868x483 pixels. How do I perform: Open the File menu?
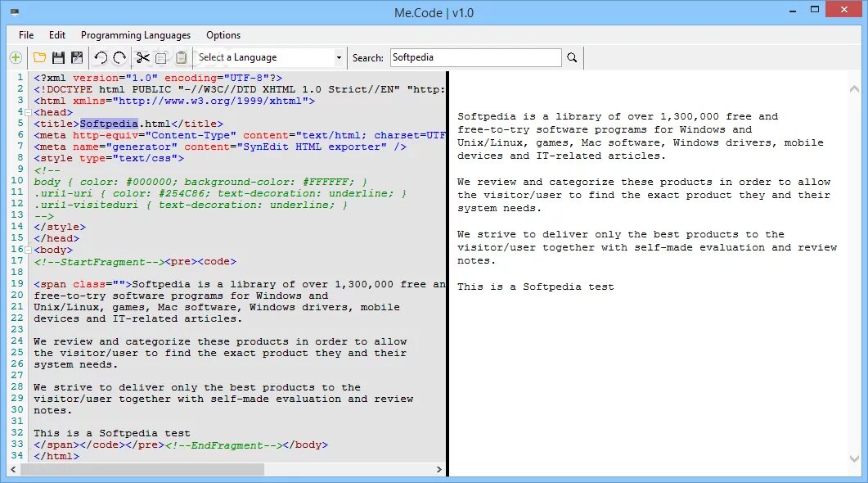click(26, 35)
